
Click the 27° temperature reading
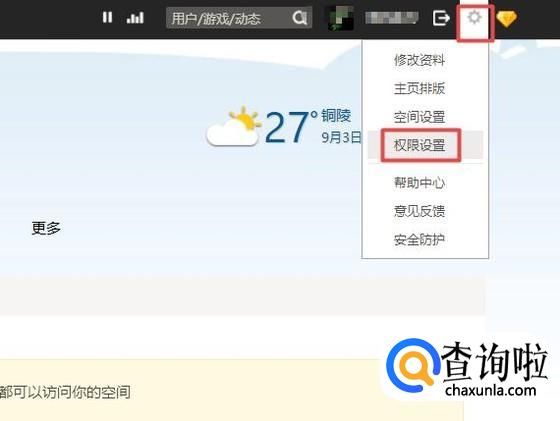(x=291, y=127)
